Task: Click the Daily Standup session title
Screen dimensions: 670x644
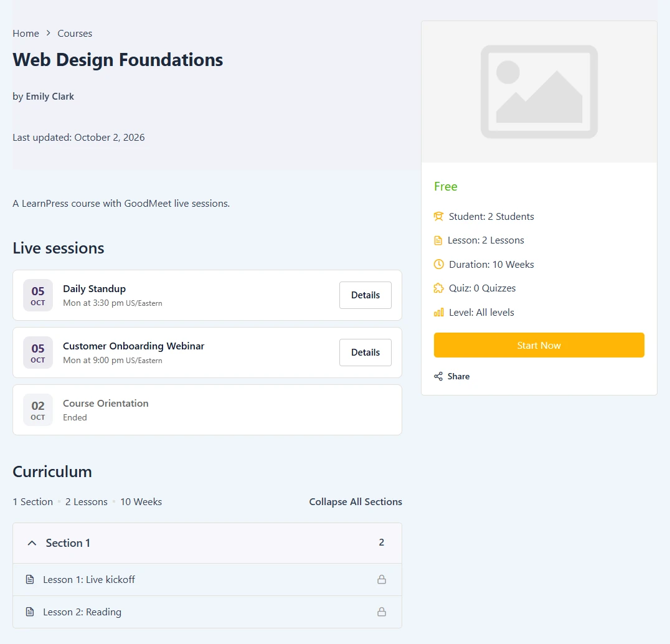Action: 95,289
